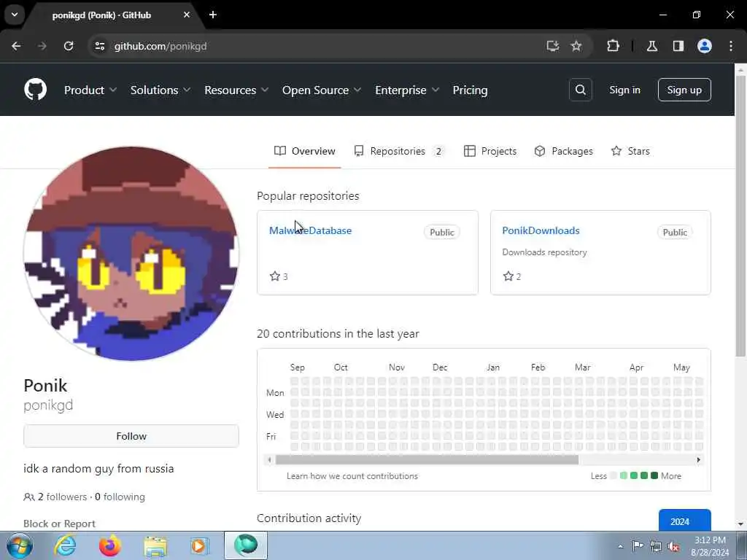Image resolution: width=747 pixels, height=560 pixels.
Task: Switch to the Packages tab
Action: pos(564,151)
